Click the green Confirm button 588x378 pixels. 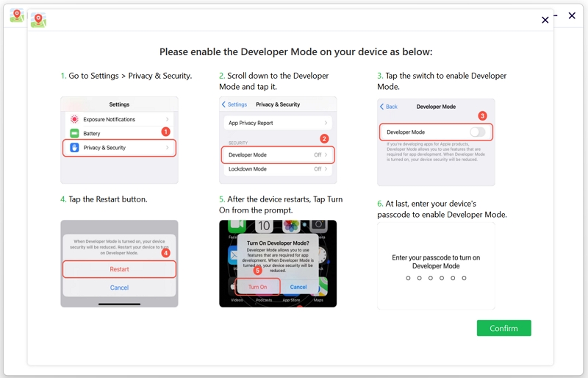click(503, 328)
